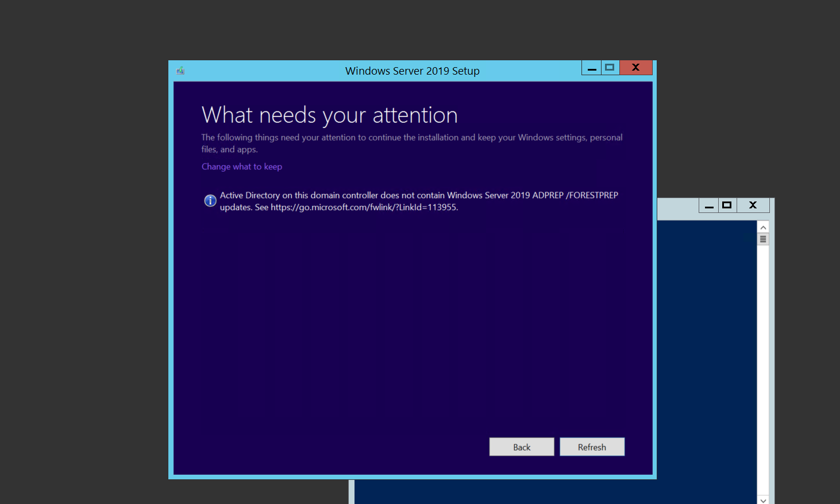Viewport: 840px width, 504px height.
Task: Click the gripped scrollbar thumb on the background window
Action: coord(763,238)
